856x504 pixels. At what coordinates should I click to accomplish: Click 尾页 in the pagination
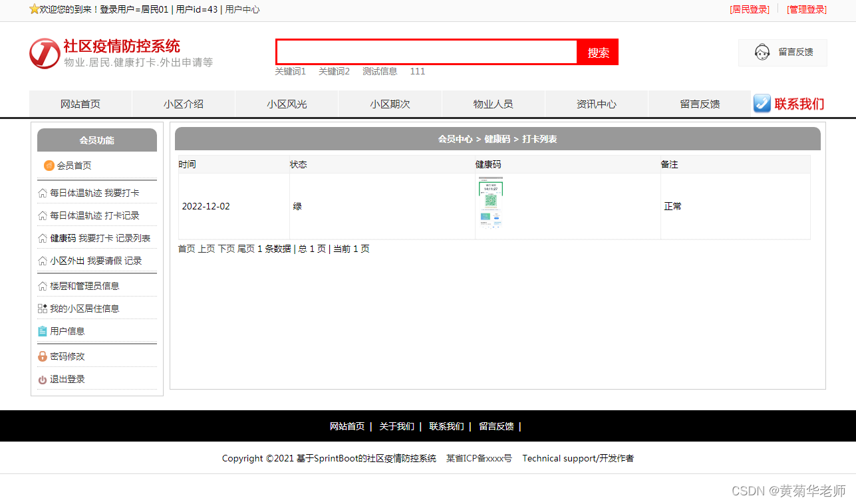pyautogui.click(x=246, y=249)
